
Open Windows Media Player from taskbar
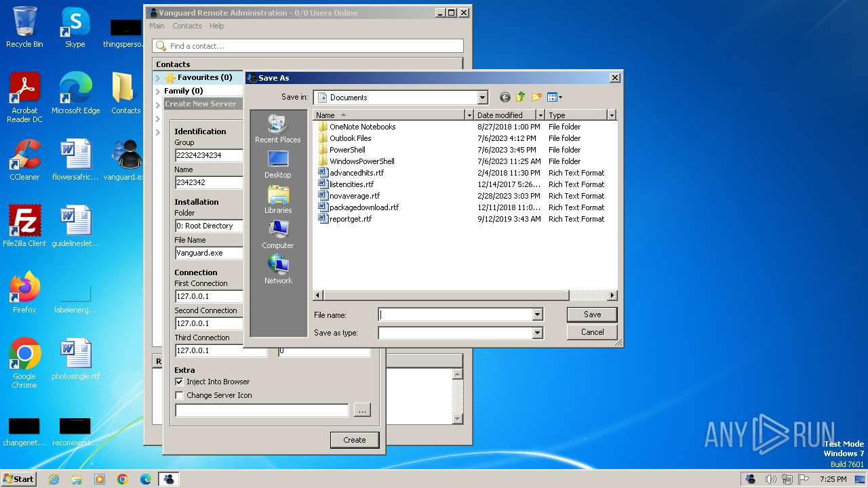click(x=100, y=479)
